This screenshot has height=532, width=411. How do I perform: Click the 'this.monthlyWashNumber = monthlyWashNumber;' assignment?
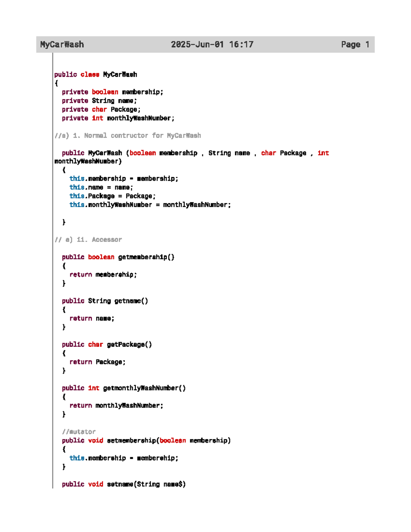(150, 205)
